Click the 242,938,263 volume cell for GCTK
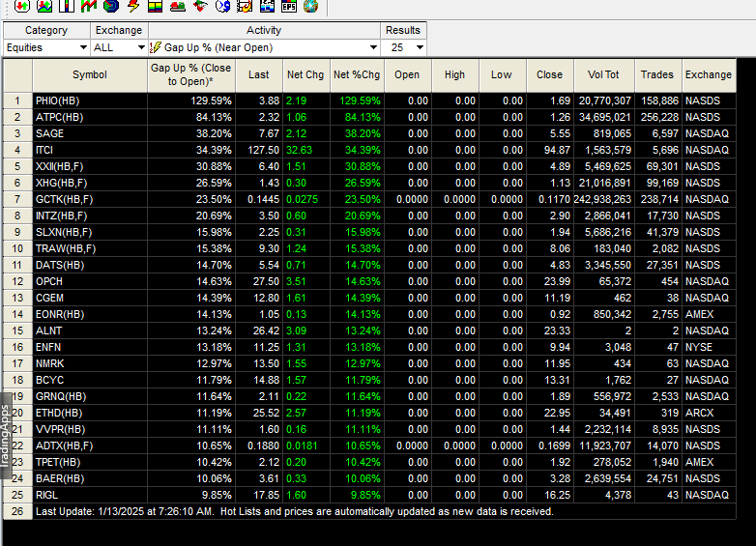This screenshot has height=546, width=756. pos(603,199)
